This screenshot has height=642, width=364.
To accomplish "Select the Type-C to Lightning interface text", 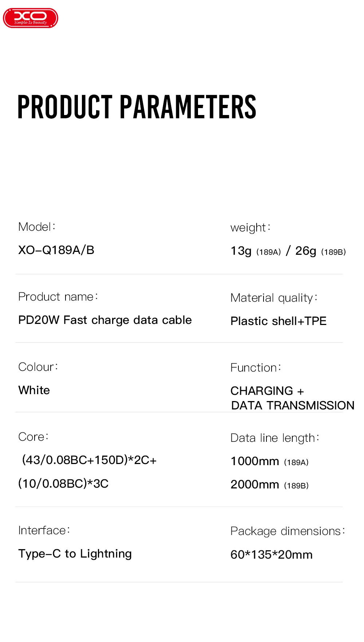I will (75, 554).
